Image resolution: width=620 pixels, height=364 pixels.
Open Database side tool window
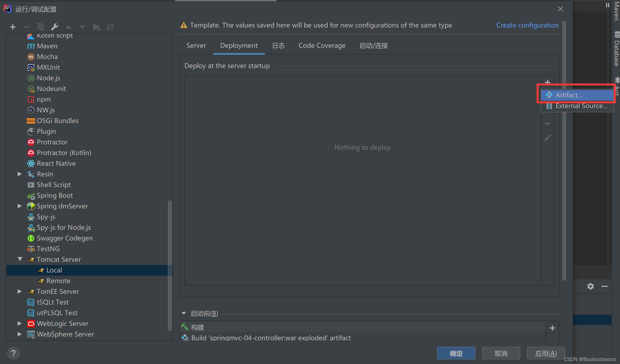pos(616,49)
